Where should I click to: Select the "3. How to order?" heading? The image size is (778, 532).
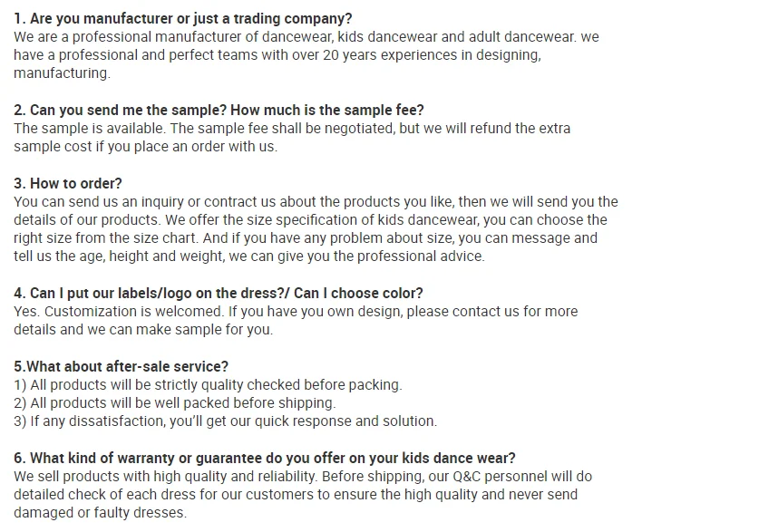(68, 184)
